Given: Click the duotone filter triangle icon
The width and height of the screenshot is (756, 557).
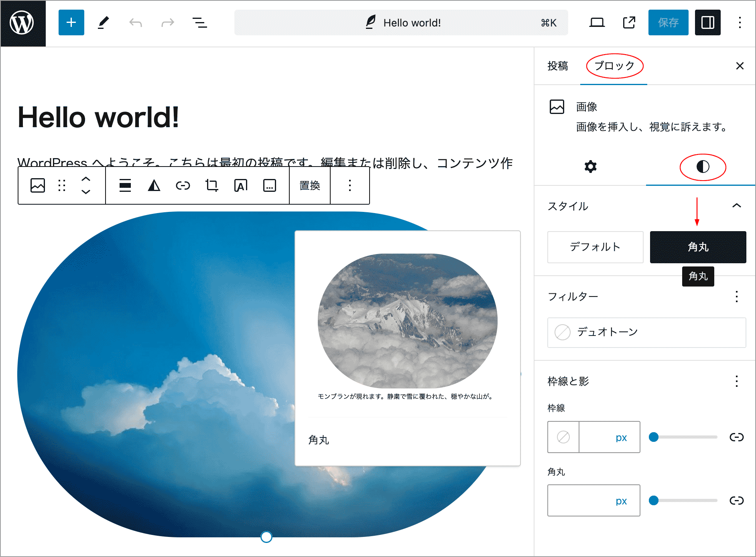Looking at the screenshot, I should 154,185.
